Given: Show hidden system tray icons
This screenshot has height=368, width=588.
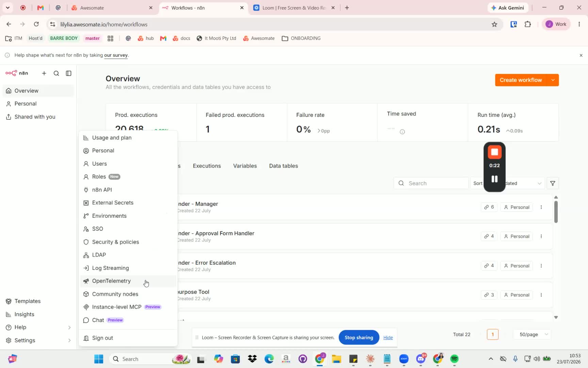Looking at the screenshot, I should coord(490,359).
